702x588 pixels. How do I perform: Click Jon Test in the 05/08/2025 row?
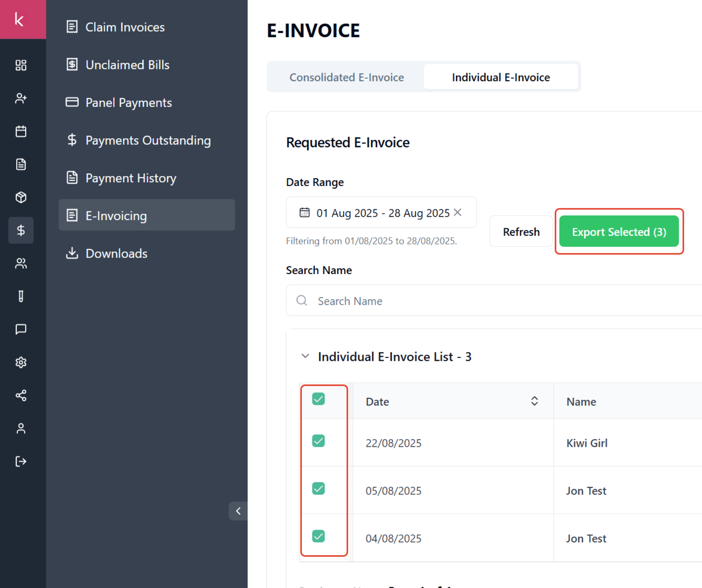586,491
